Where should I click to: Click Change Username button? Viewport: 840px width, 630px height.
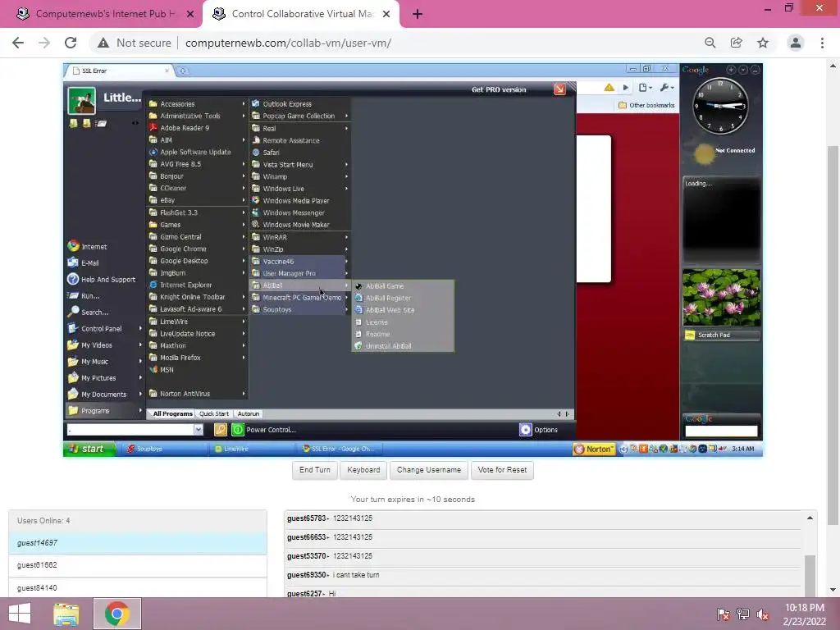click(429, 470)
